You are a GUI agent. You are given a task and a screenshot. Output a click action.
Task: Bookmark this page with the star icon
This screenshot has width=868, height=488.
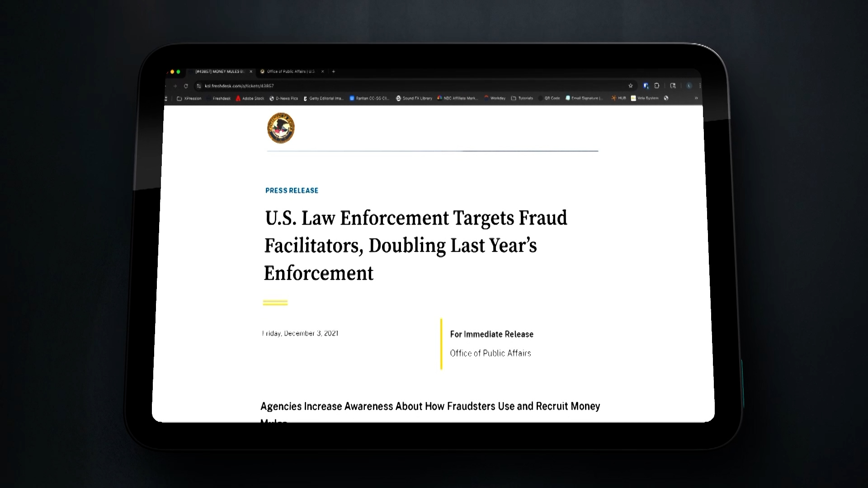tap(631, 86)
